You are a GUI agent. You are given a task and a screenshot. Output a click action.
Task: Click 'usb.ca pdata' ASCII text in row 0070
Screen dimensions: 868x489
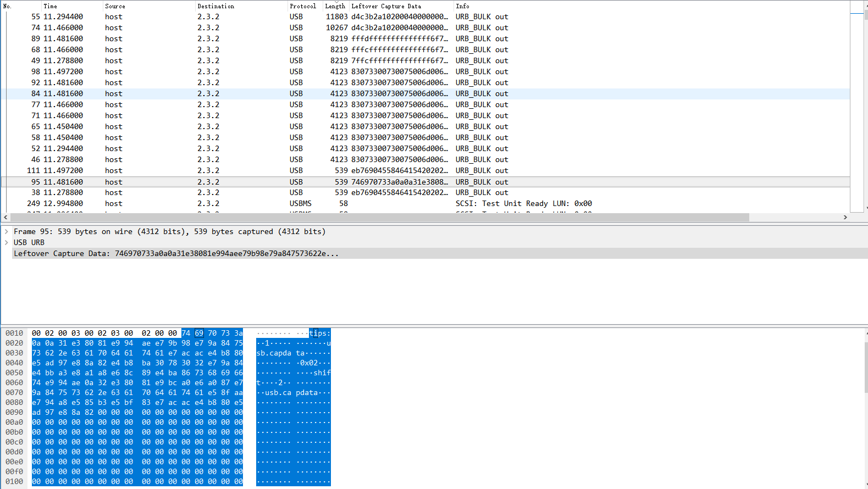tap(291, 393)
